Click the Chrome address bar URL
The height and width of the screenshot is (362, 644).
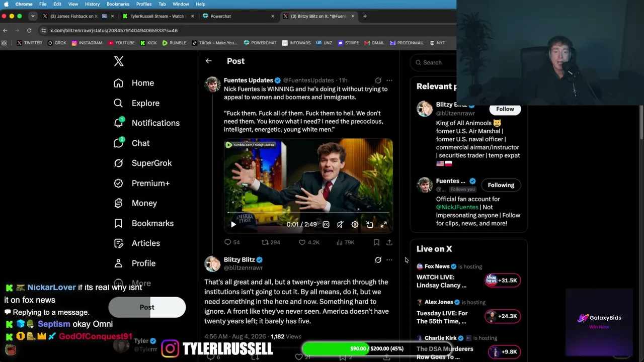click(x=114, y=31)
